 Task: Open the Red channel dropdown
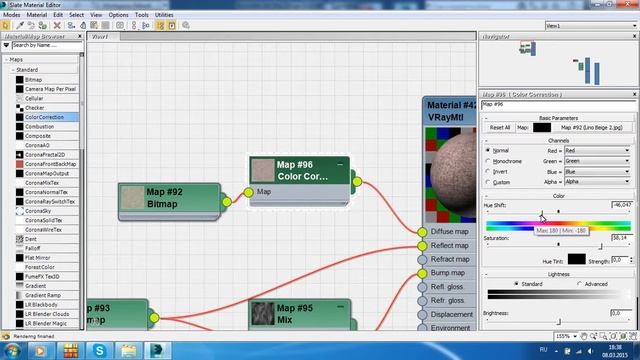pyautogui.click(x=598, y=151)
